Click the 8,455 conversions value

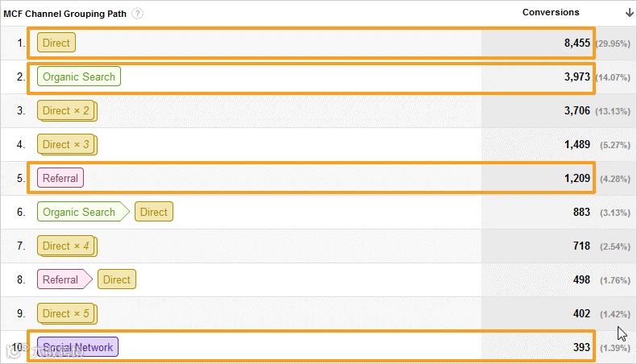[x=577, y=43]
